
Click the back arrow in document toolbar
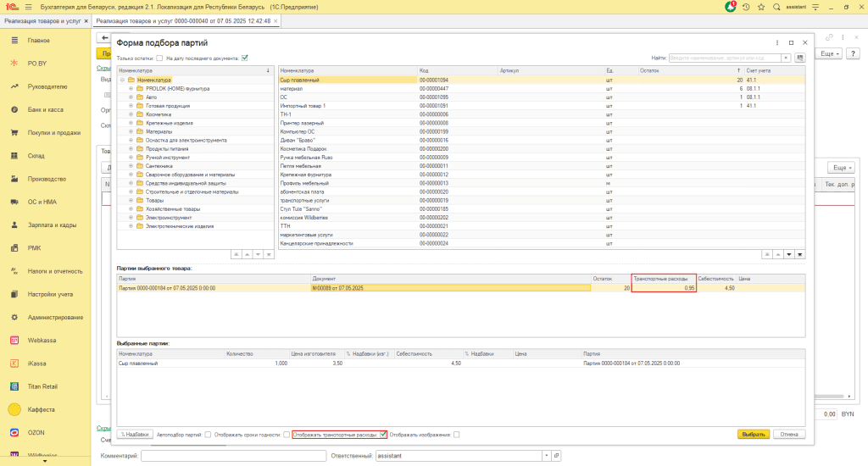click(x=104, y=37)
